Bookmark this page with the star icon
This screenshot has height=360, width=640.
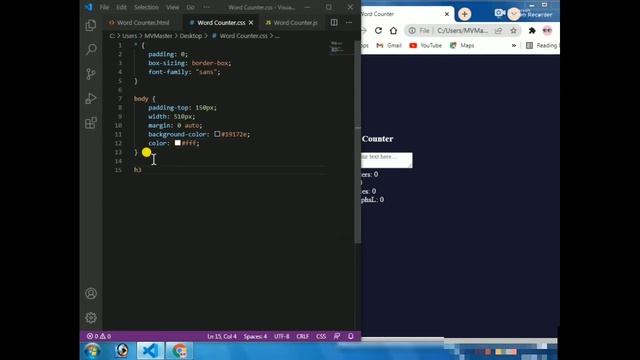coord(513,31)
